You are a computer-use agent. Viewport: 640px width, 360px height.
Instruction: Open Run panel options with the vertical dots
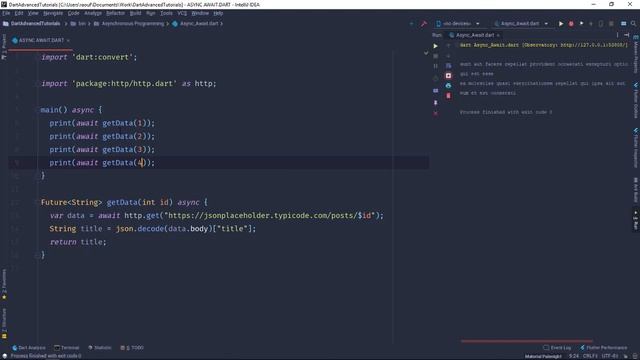(617, 35)
